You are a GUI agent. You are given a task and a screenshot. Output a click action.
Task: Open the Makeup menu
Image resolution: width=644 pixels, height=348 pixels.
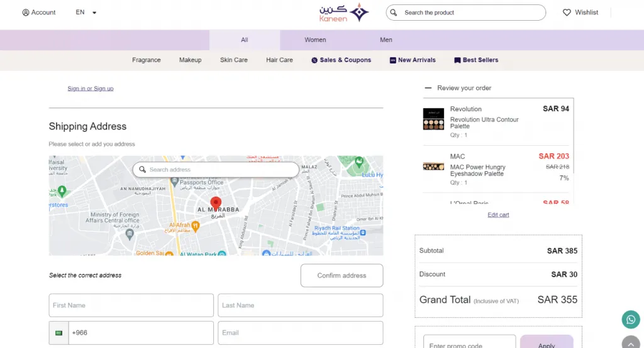tap(190, 60)
